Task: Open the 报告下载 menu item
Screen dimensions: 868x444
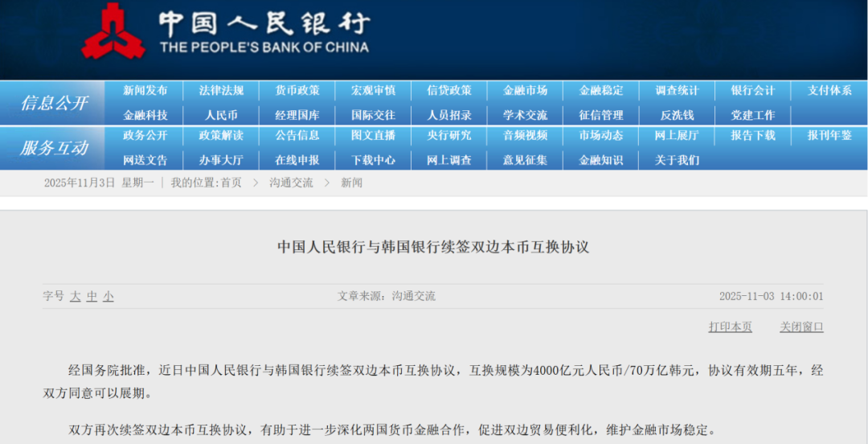Action: [753, 135]
